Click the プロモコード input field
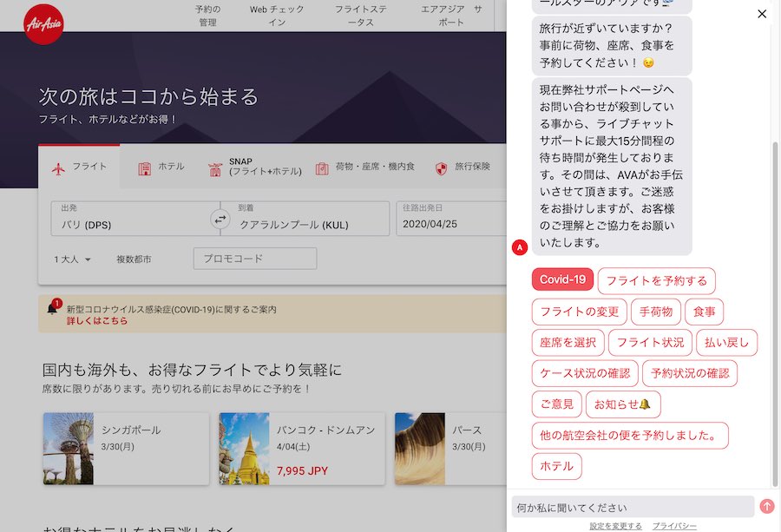 [255, 259]
